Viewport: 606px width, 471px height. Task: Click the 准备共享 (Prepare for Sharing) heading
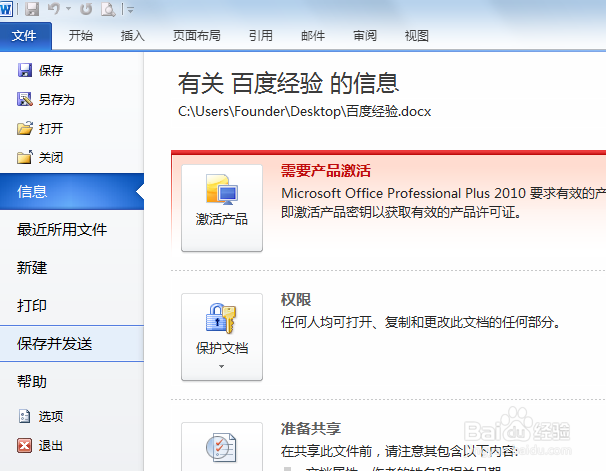pyautogui.click(x=311, y=428)
